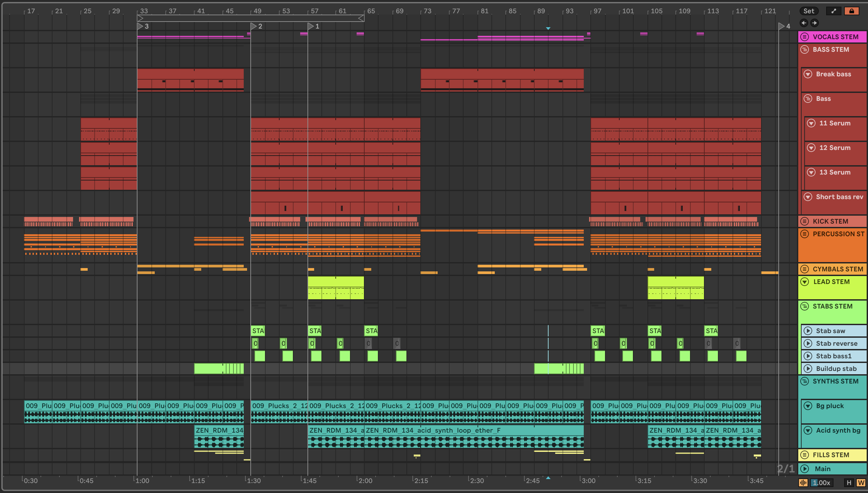Unfold the Main track

pos(805,469)
